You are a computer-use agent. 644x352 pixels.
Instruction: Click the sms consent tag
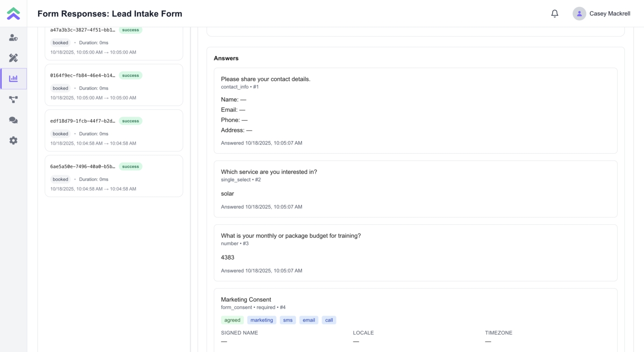click(x=288, y=320)
